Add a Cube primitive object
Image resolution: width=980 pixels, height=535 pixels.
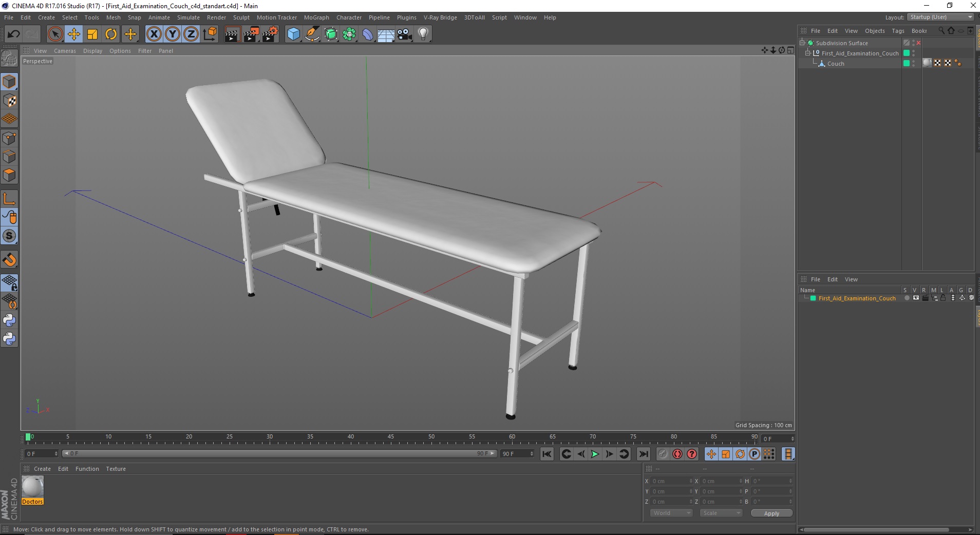point(293,34)
